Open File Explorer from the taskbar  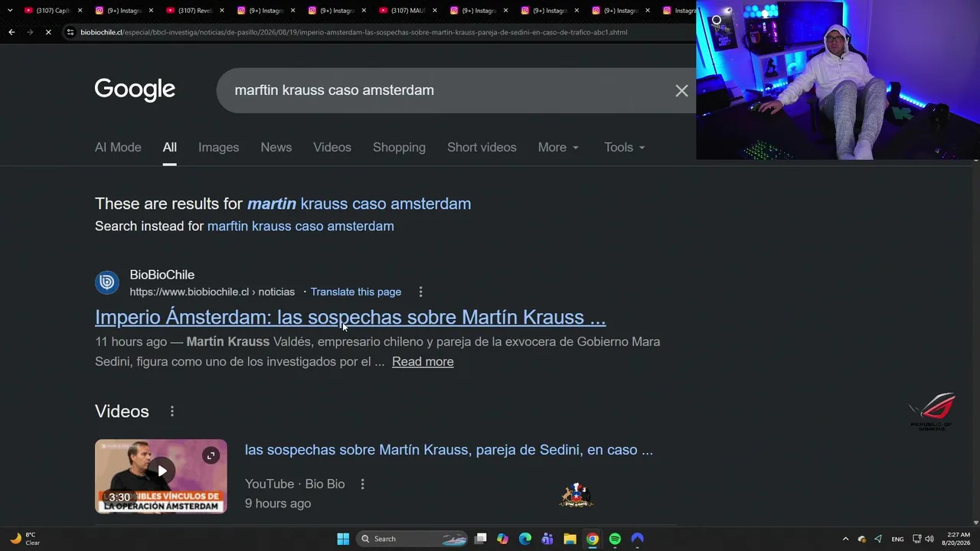click(x=570, y=539)
